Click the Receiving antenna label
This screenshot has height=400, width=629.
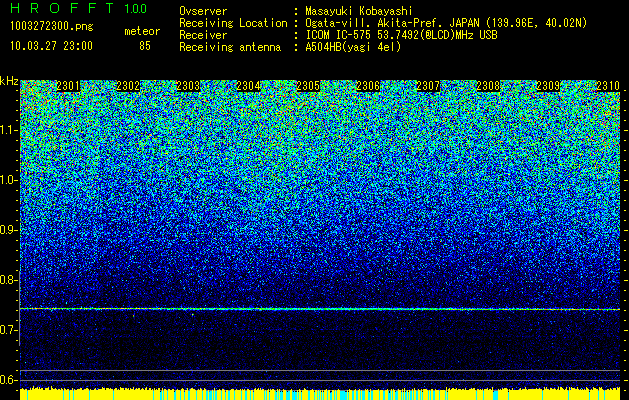[x=230, y=47]
